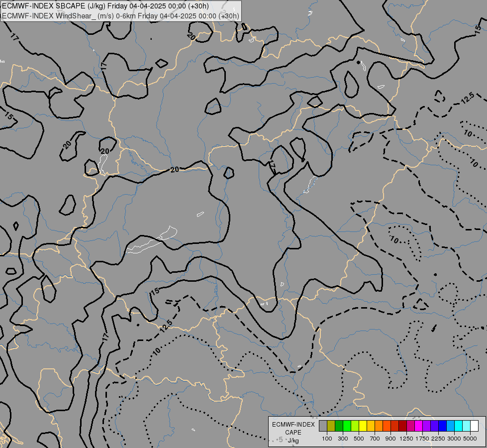Select the CAPE label in the legend
Screen dimensions: 487x448
coord(293,433)
